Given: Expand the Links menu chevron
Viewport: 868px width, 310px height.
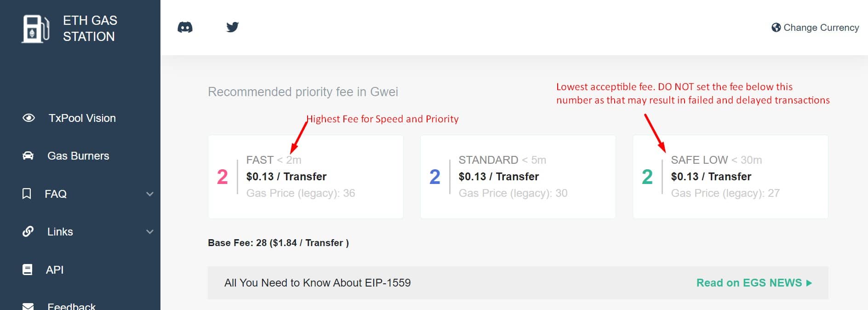Looking at the screenshot, I should point(149,232).
